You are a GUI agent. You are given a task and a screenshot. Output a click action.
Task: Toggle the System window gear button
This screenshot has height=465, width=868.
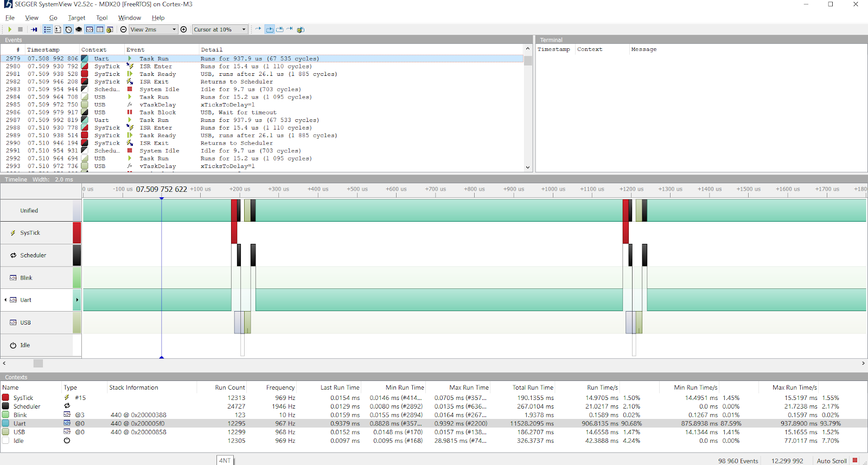point(110,29)
